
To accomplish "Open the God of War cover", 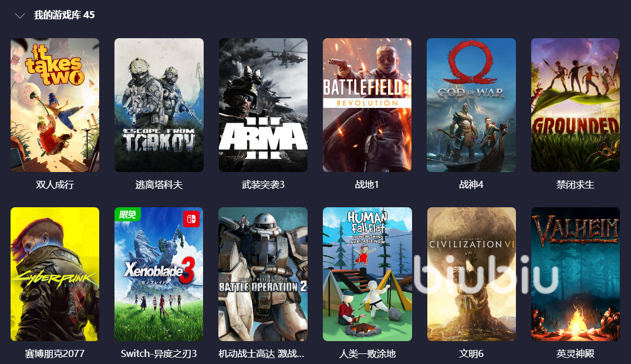I will pyautogui.click(x=471, y=105).
